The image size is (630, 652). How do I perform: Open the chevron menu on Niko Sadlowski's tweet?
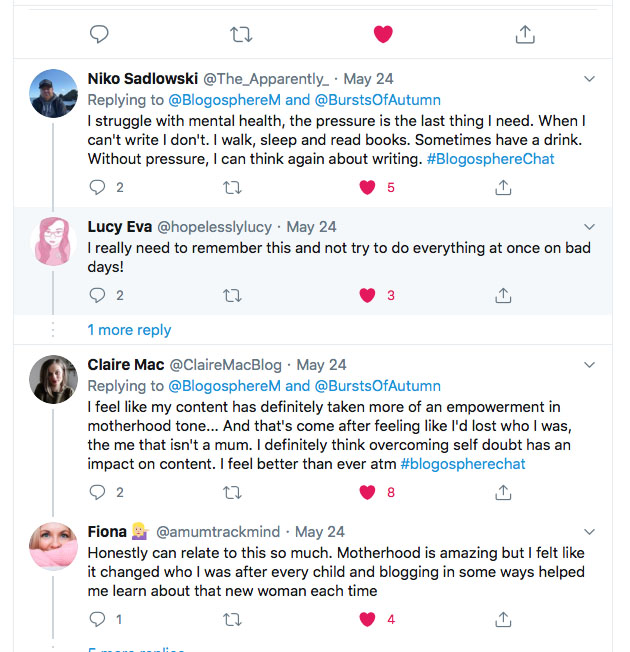589,79
